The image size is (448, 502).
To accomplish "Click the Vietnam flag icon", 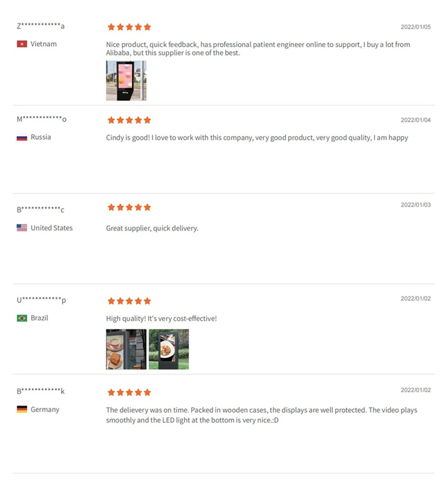I will pos(22,44).
